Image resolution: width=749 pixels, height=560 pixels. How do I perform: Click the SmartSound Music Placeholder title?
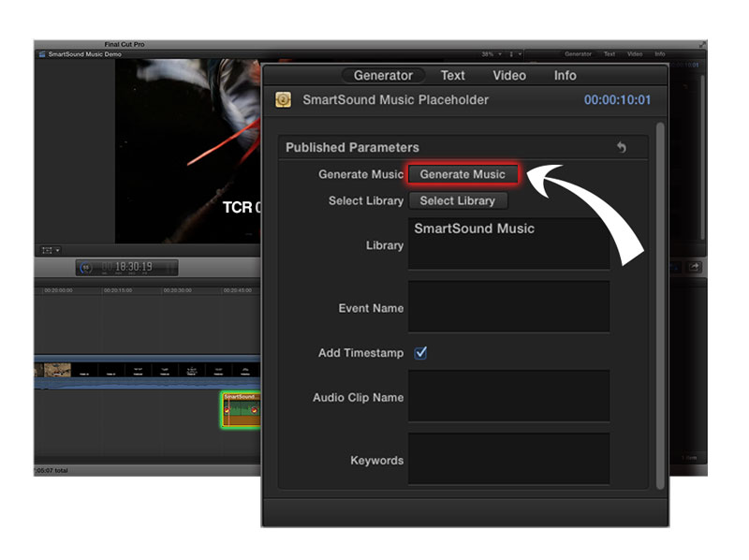pyautogui.click(x=395, y=100)
